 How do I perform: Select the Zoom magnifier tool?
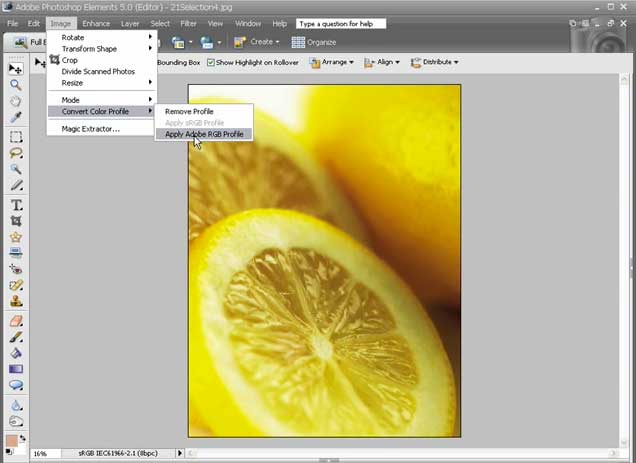[16, 85]
